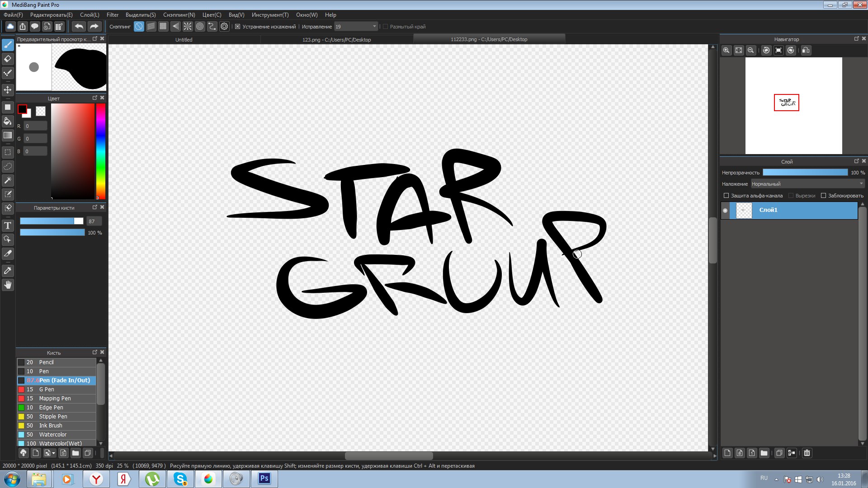The height and width of the screenshot is (488, 868).
Task: Select the Ink Brush preset
Action: pyautogui.click(x=51, y=426)
